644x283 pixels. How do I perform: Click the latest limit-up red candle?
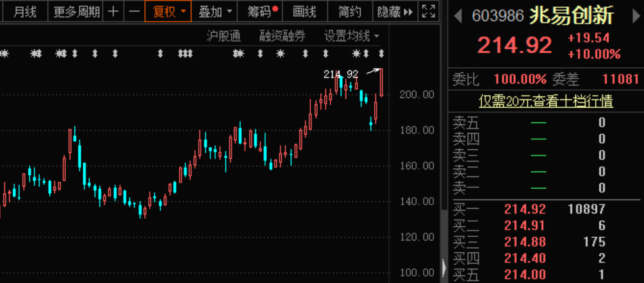pos(381,82)
